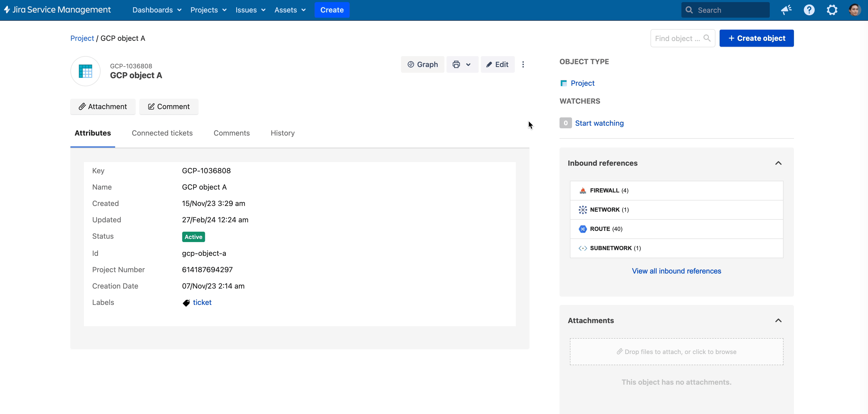
Task: Open the Issues dropdown menu
Action: (250, 10)
